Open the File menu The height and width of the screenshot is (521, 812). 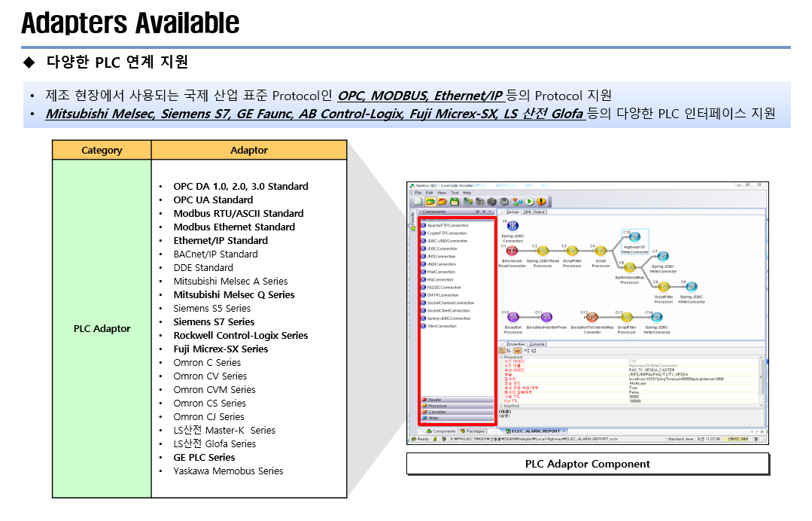coord(418,193)
